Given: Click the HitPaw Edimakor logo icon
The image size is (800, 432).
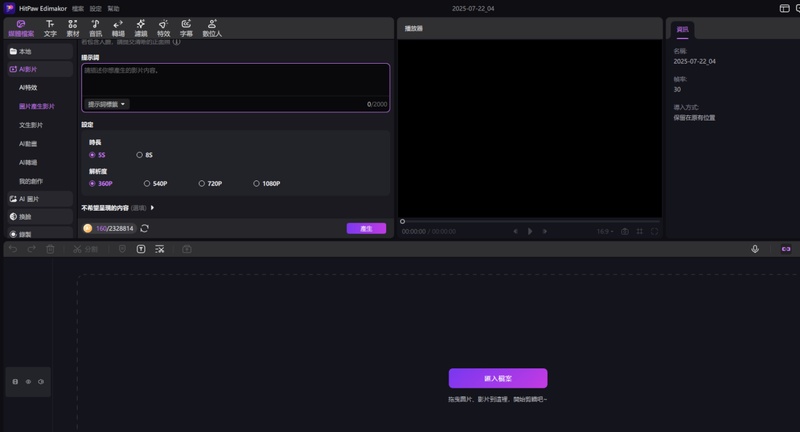Looking at the screenshot, I should pyautogui.click(x=9, y=8).
